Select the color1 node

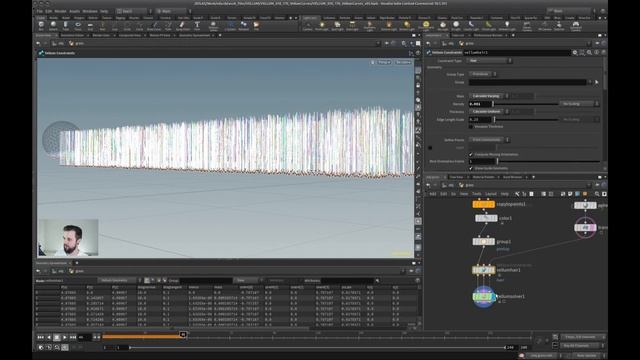tap(486, 218)
